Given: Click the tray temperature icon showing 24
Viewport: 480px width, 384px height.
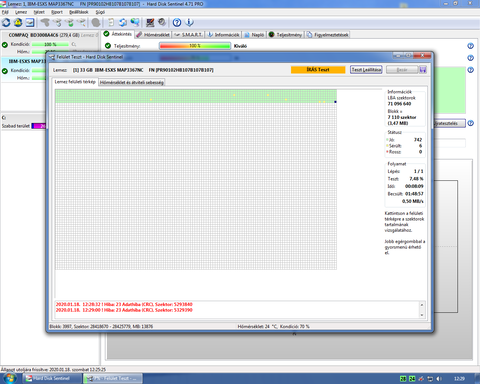Looking at the screenshot, I should pos(412,379).
